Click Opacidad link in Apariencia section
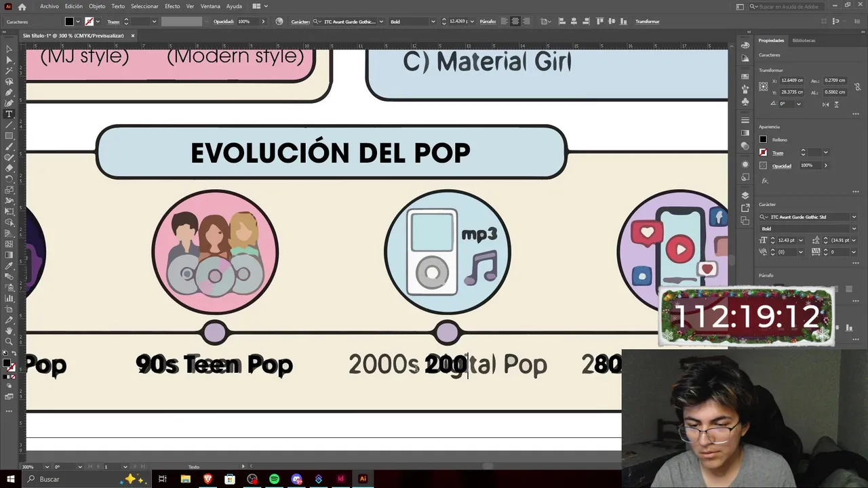Screen dimensions: 868x488 781,165
